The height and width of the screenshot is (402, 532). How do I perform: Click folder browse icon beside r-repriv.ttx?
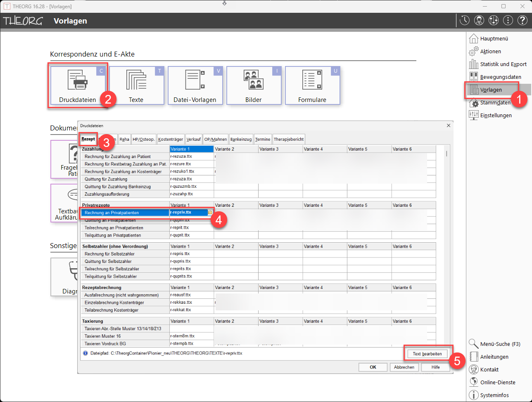click(x=210, y=213)
